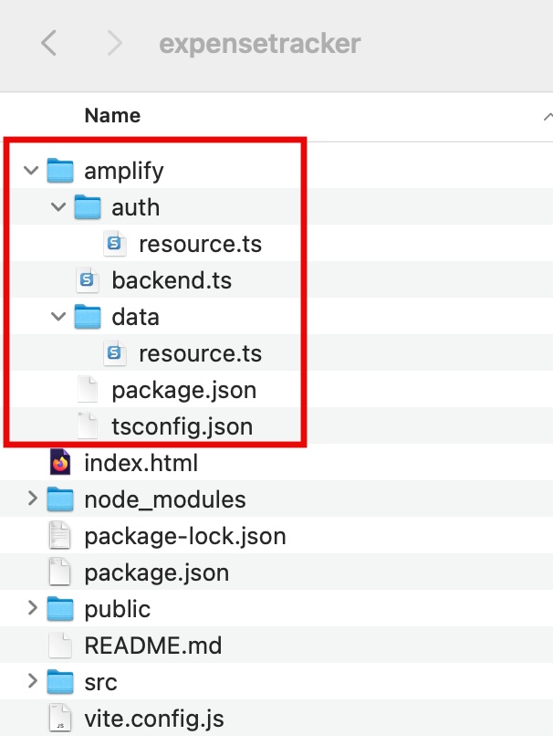Click the root-level package.json file icon

pos(60,572)
